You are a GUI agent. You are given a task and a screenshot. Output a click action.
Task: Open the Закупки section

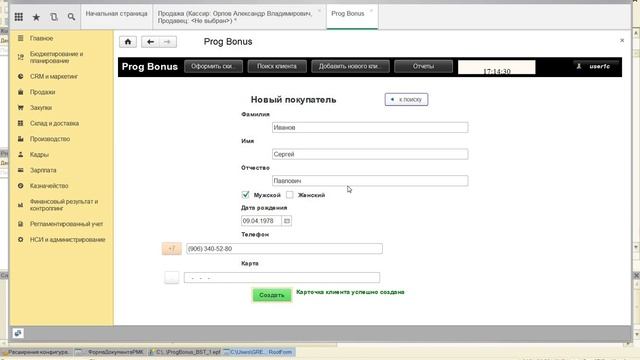40,108
